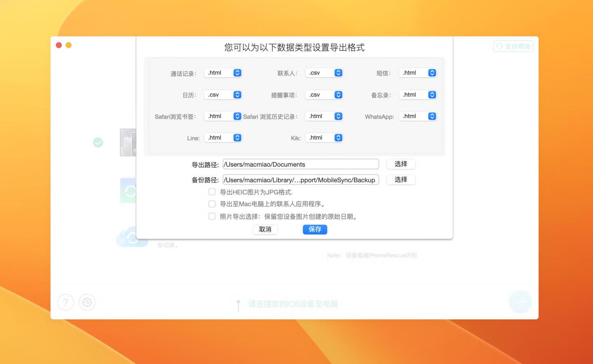The image size is (593, 364).
Task: Select the iCloud recovery cloud icon
Action: tap(132, 237)
